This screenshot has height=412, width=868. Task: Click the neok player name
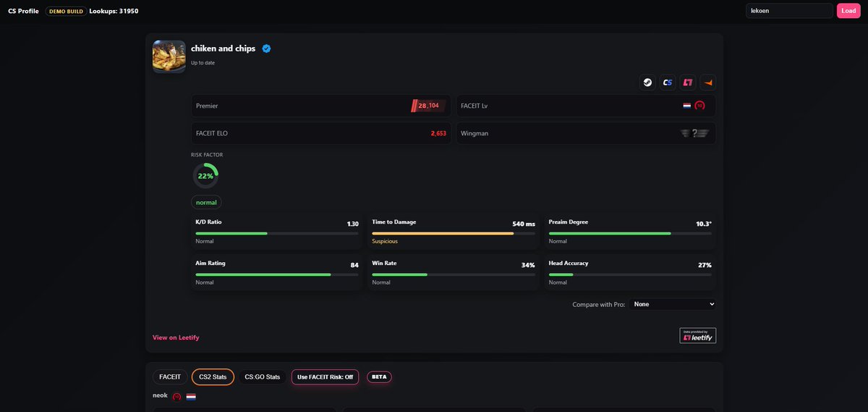160,396
